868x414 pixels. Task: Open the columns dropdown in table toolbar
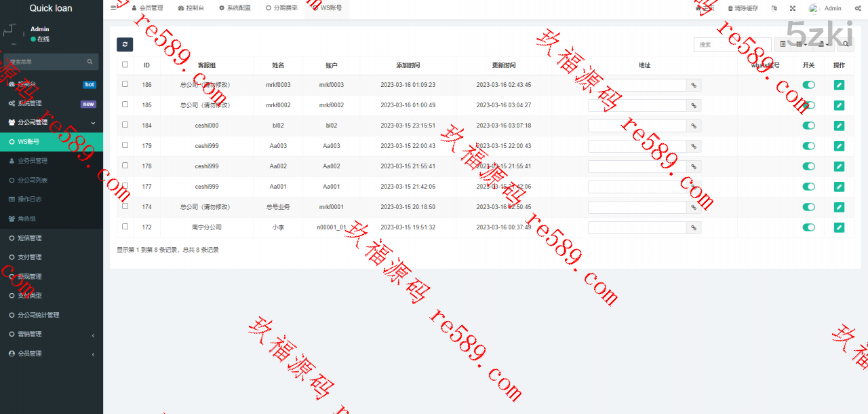click(x=802, y=45)
